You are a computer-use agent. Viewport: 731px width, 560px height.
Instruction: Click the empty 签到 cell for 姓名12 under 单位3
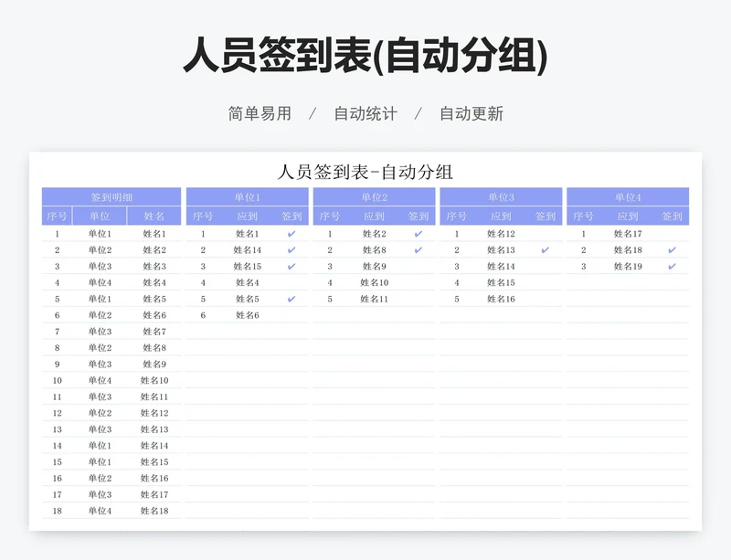click(545, 234)
